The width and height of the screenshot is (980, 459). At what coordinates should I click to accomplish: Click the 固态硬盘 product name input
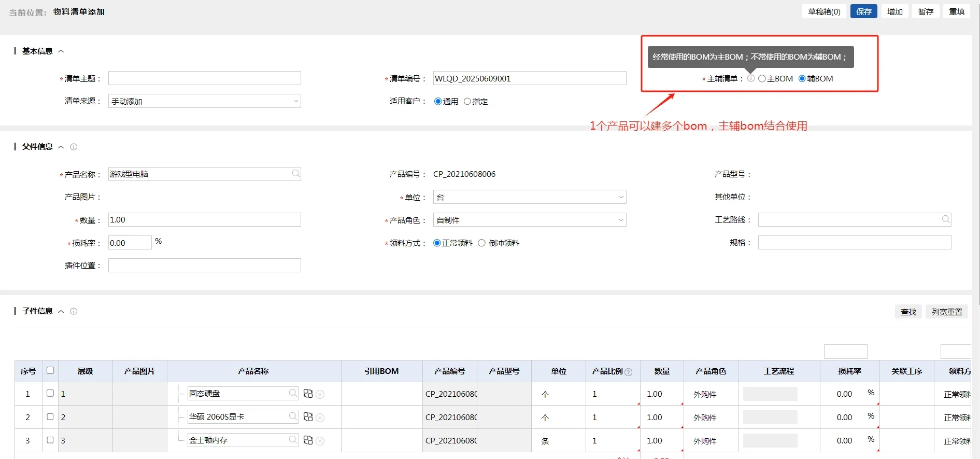click(x=243, y=394)
